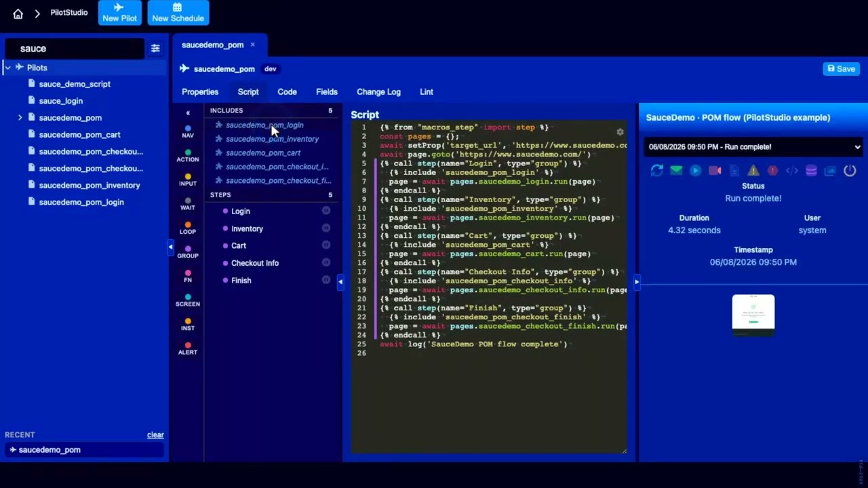Viewport: 868px width, 488px height.
Task: Open the purple database icon
Action: [811, 171]
